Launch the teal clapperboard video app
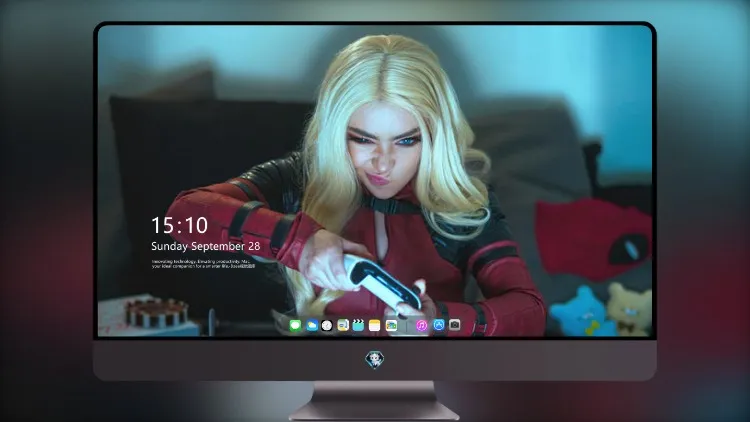 point(358,326)
